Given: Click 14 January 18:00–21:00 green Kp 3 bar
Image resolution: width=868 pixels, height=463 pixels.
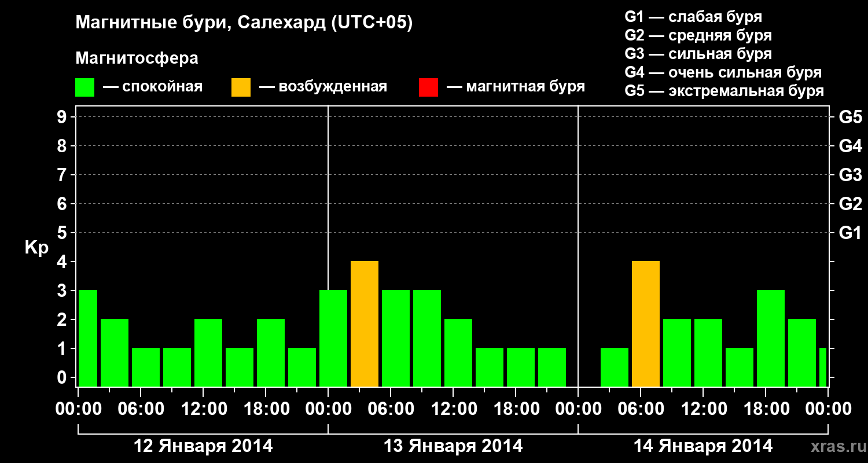Looking at the screenshot, I should tap(771, 339).
